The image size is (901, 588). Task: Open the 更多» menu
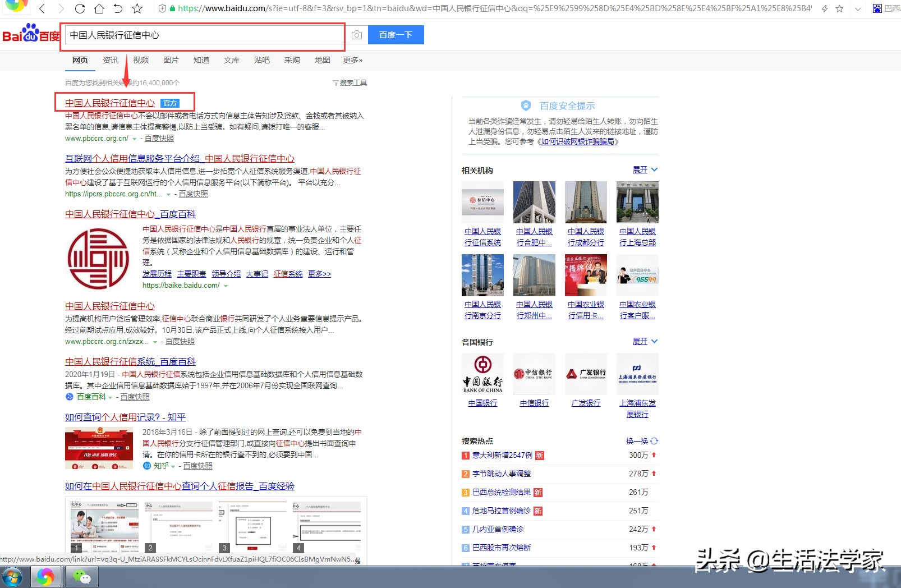click(x=352, y=60)
